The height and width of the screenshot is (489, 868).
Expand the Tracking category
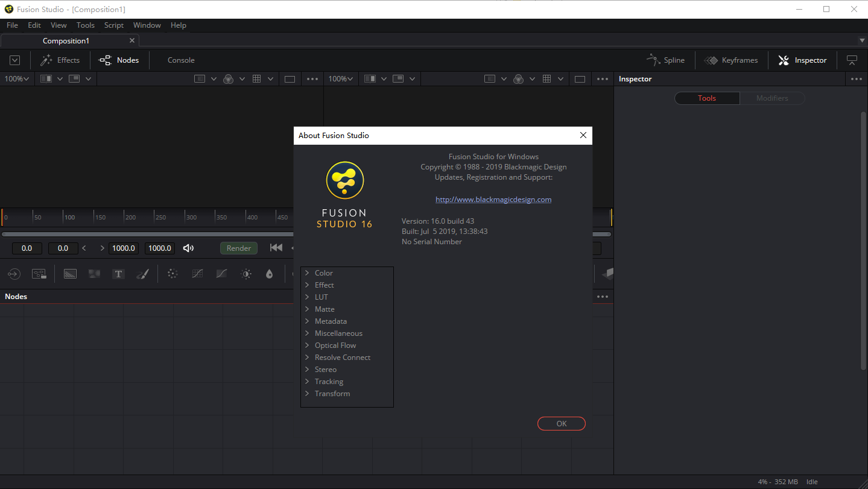(307, 382)
